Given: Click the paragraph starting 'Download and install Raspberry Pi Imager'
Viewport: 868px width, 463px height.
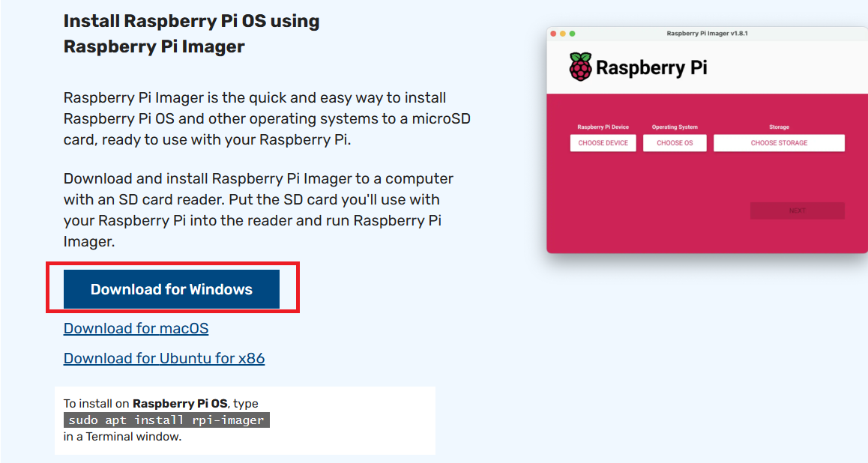Looking at the screenshot, I should (x=259, y=211).
